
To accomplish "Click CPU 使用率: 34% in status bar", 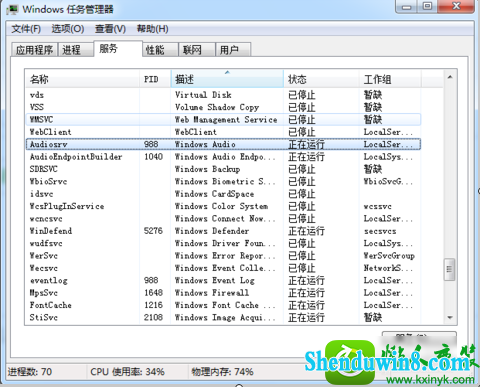I will (127, 372).
